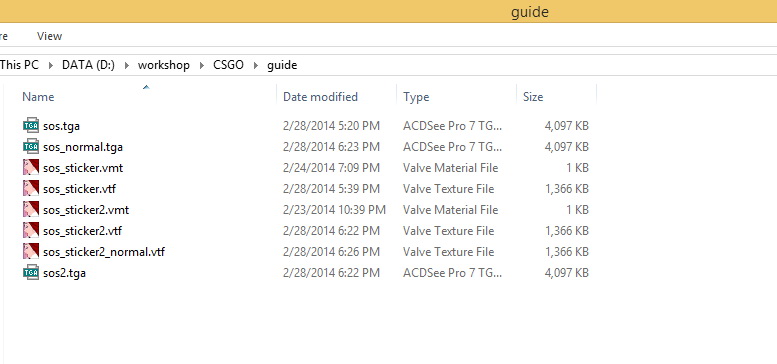Click the sos_sticker.vtf texture file icon
This screenshot has width=777, height=364.
(x=31, y=189)
